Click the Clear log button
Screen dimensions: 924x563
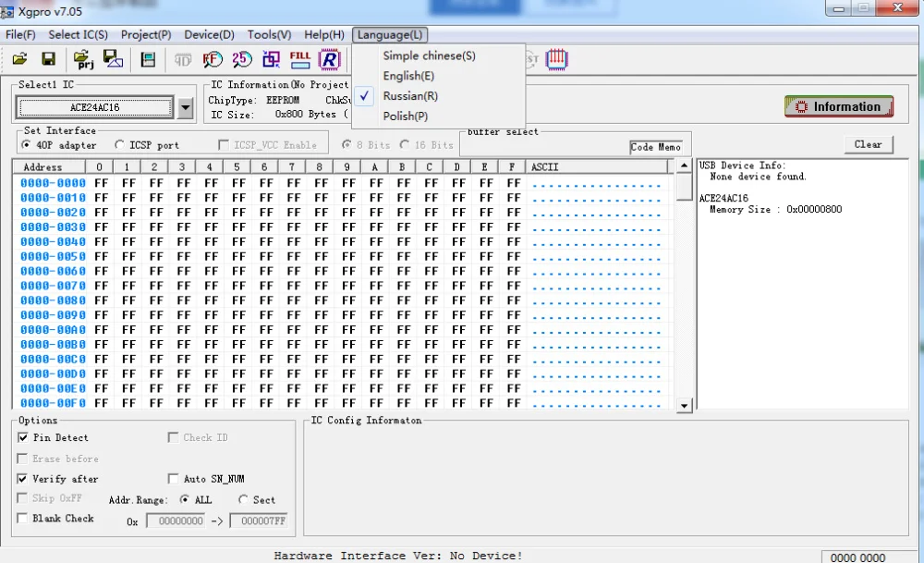(869, 144)
